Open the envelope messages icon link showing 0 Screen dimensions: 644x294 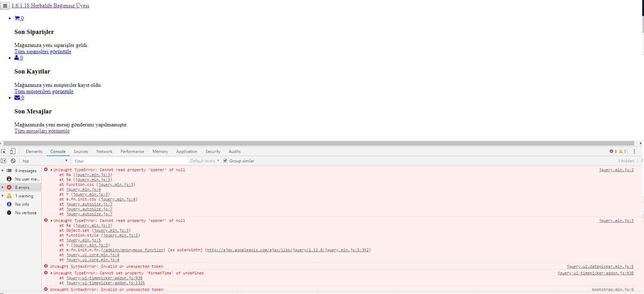[19, 98]
